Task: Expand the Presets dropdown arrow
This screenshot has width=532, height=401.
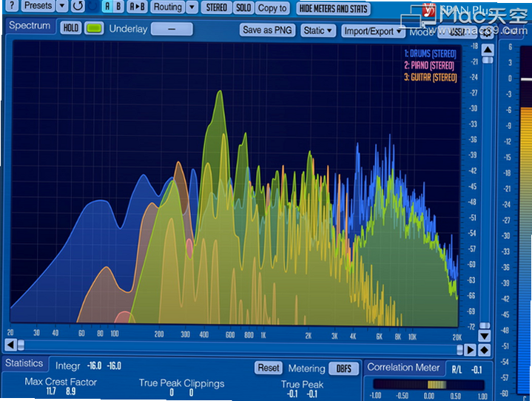Action: point(62,6)
